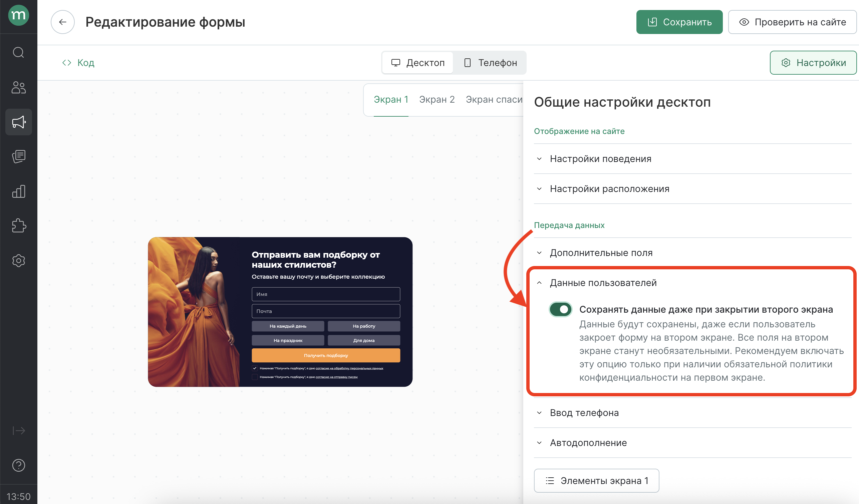The image size is (859, 504).
Task: Select the integrations puzzle icon
Action: coord(18,226)
